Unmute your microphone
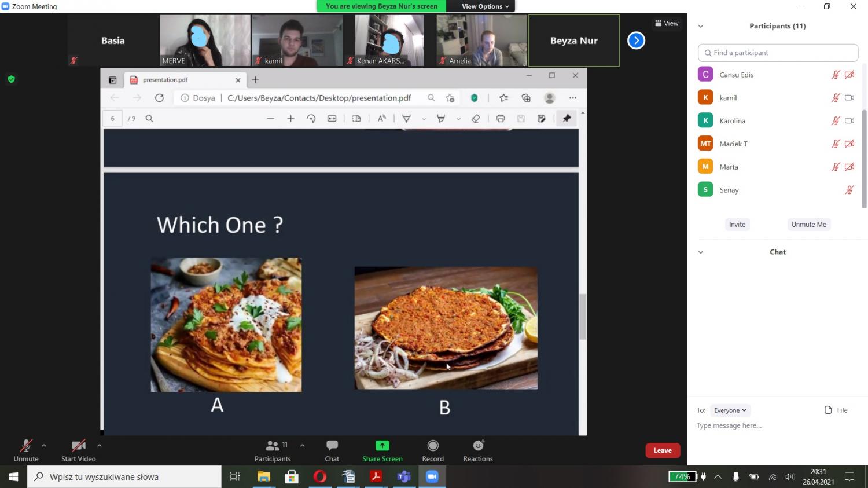This screenshot has height=488, width=868. coord(25,450)
